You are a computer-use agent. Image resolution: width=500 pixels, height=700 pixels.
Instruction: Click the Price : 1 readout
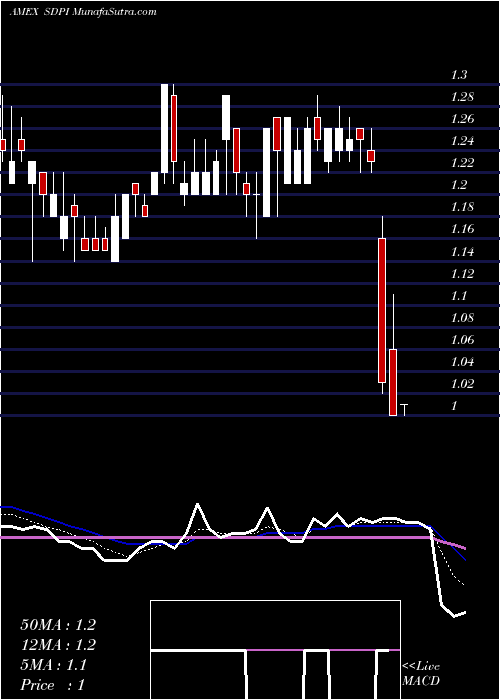pyautogui.click(x=52, y=684)
